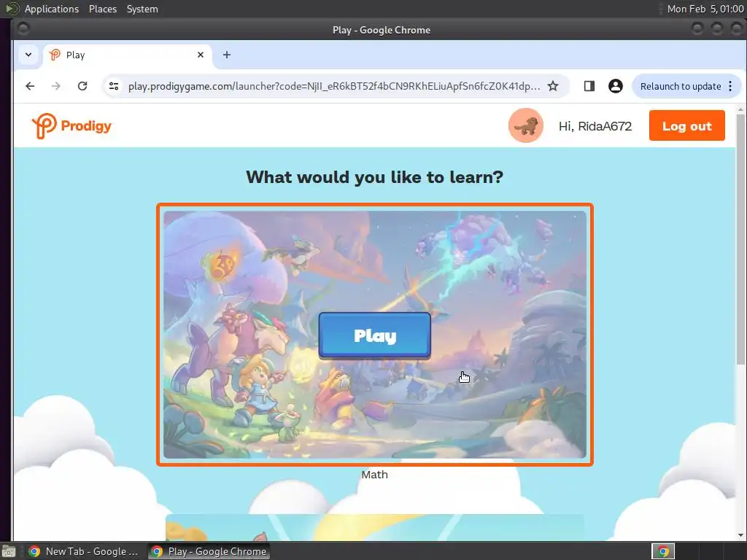Click the Math game artwork thumbnail

[x=374, y=334]
